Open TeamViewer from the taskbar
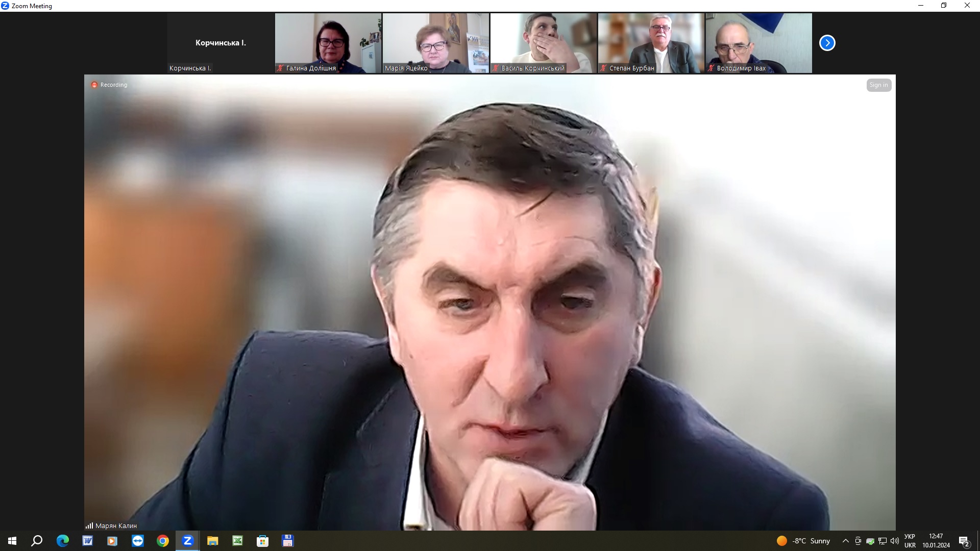The width and height of the screenshot is (980, 551). click(x=138, y=541)
